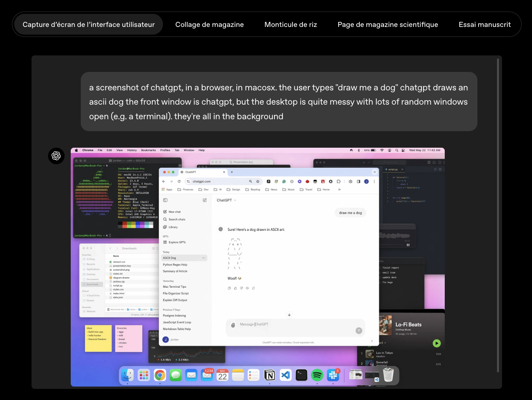Click the compose new chat pencil icon
This screenshot has width=532, height=400.
pos(205,200)
